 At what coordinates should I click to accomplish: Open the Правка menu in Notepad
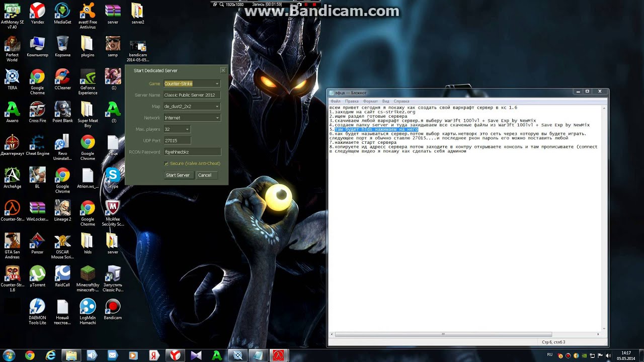[x=352, y=101]
